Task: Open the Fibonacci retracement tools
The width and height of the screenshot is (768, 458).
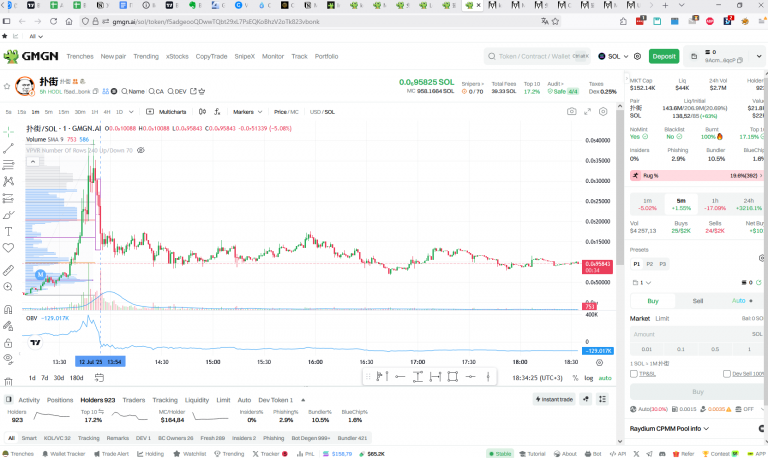Action: (8, 165)
